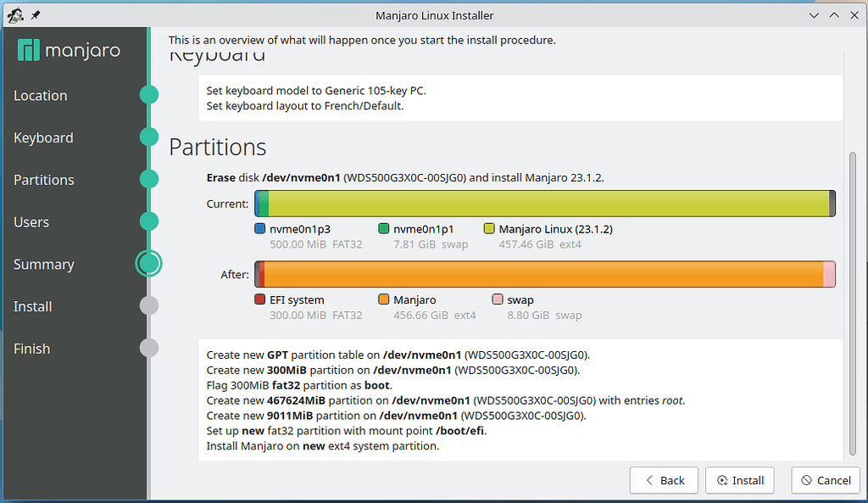The width and height of the screenshot is (868, 503).
Task: Click the orange Manjaro legend swatch
Action: point(384,299)
